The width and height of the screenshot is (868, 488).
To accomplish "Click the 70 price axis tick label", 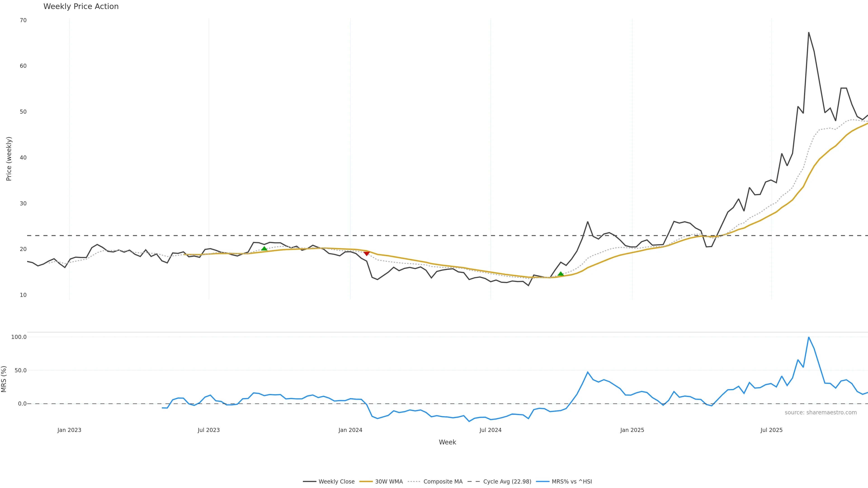I will click(x=23, y=20).
